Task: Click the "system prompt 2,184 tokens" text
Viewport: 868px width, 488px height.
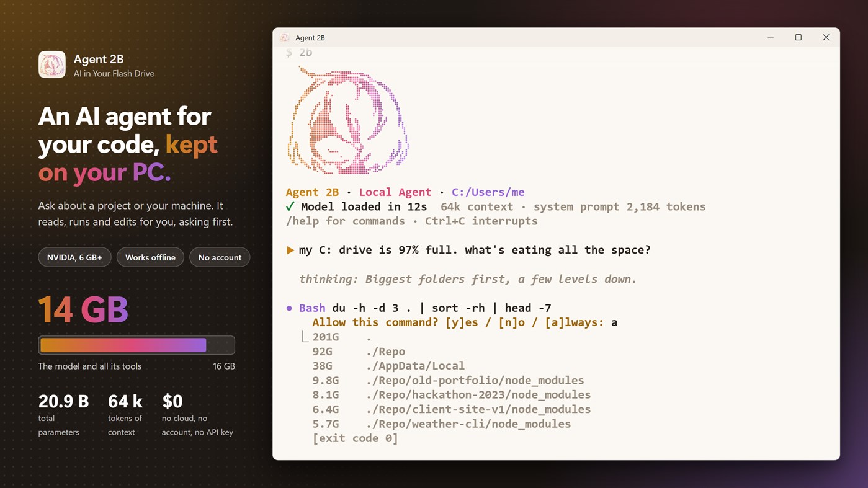Action: click(619, 206)
